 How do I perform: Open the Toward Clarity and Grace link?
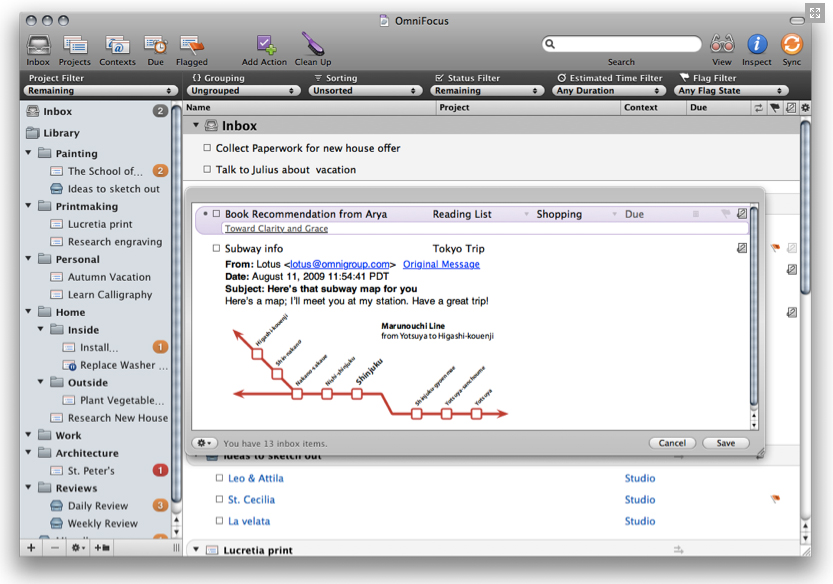[x=276, y=228]
